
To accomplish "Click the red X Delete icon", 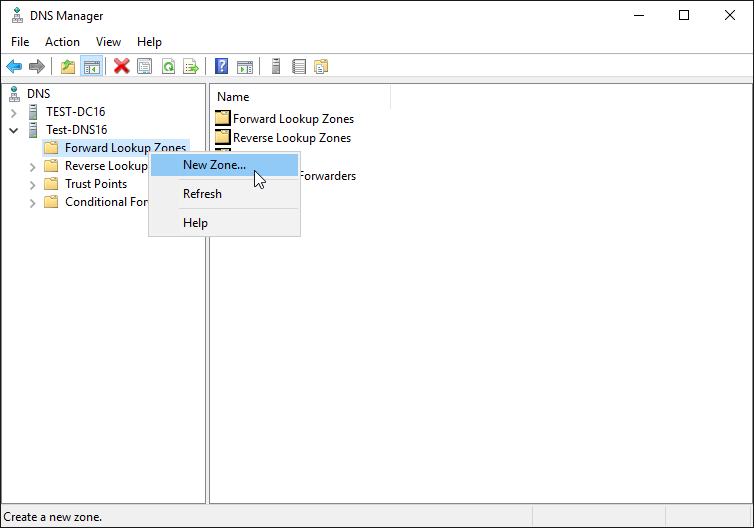I will [x=122, y=66].
